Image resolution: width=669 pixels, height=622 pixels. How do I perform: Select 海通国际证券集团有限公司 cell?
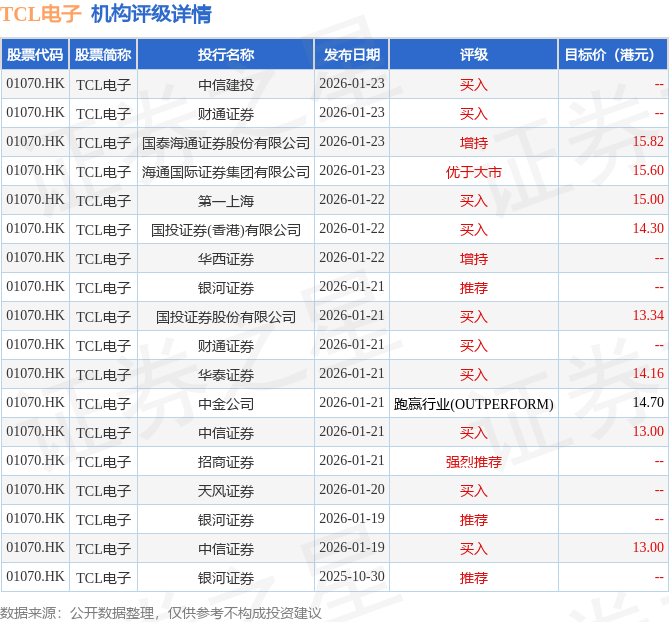(226, 171)
